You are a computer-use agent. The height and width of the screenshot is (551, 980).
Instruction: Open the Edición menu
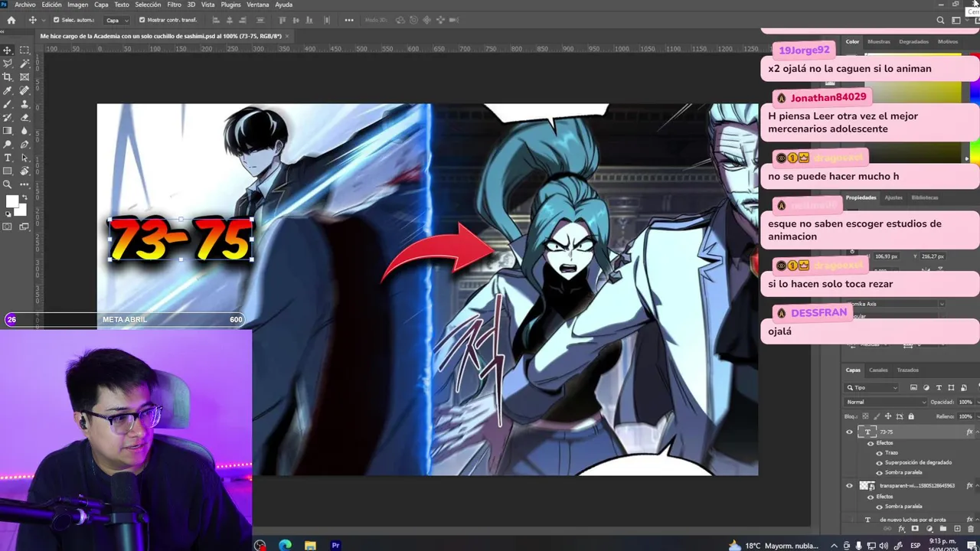click(x=52, y=5)
